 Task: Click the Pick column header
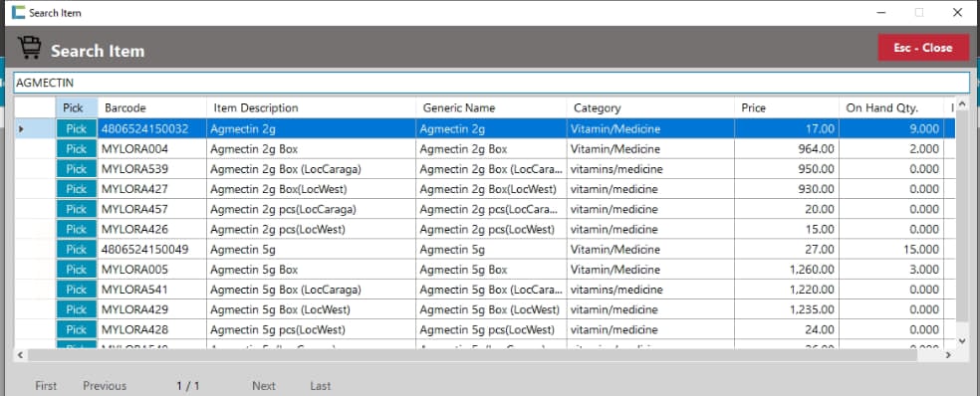[x=77, y=108]
